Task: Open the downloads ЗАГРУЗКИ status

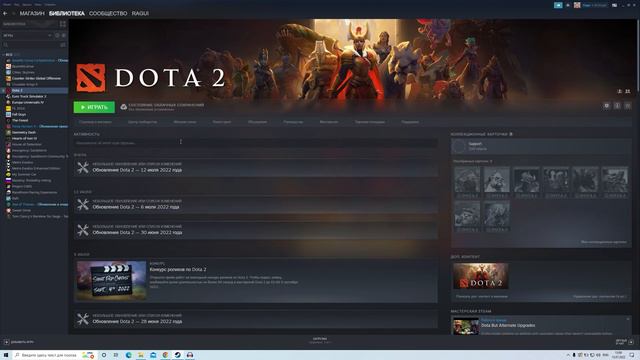Action: pos(320,340)
